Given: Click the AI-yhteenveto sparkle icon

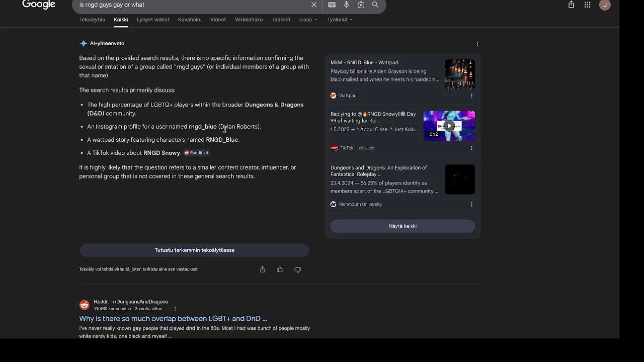Looking at the screenshot, I should pyautogui.click(x=84, y=44).
